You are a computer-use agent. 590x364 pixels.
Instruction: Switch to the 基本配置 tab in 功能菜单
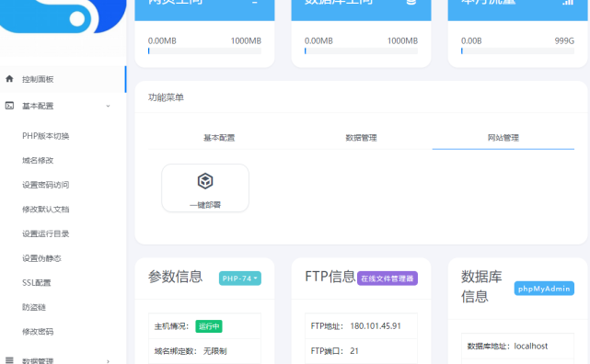pos(219,138)
